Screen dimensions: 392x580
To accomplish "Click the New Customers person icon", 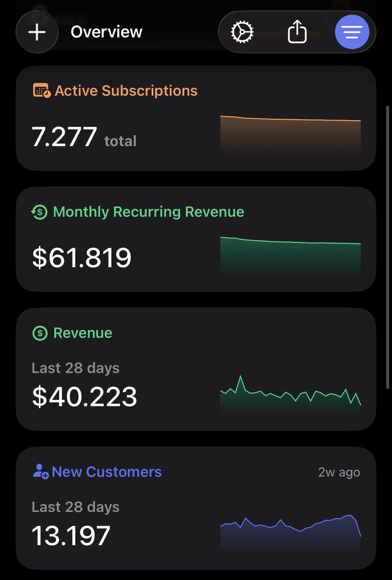I will click(x=41, y=472).
